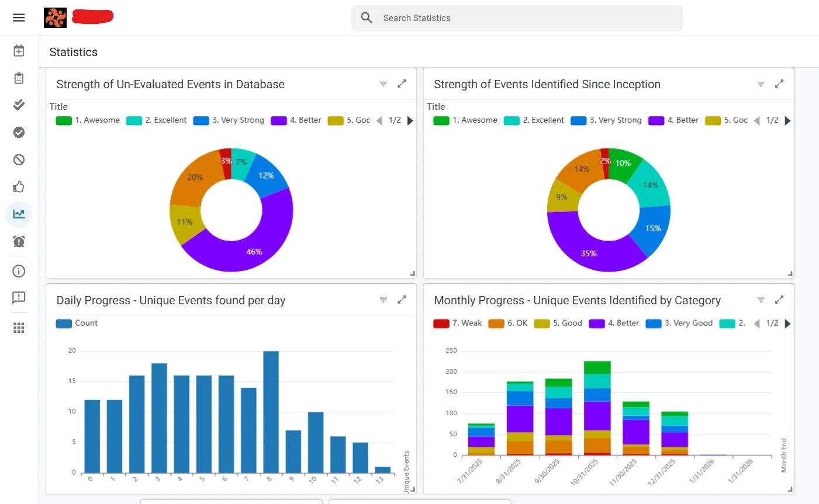
Task: Expand the Monthly Progress chart fullscreen
Action: [x=779, y=300]
